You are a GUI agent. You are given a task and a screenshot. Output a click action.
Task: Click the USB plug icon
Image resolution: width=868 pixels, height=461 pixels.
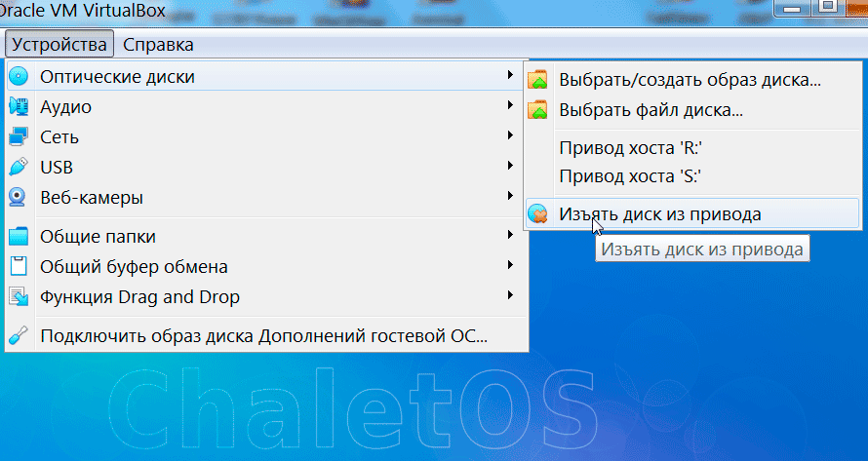click(19, 168)
